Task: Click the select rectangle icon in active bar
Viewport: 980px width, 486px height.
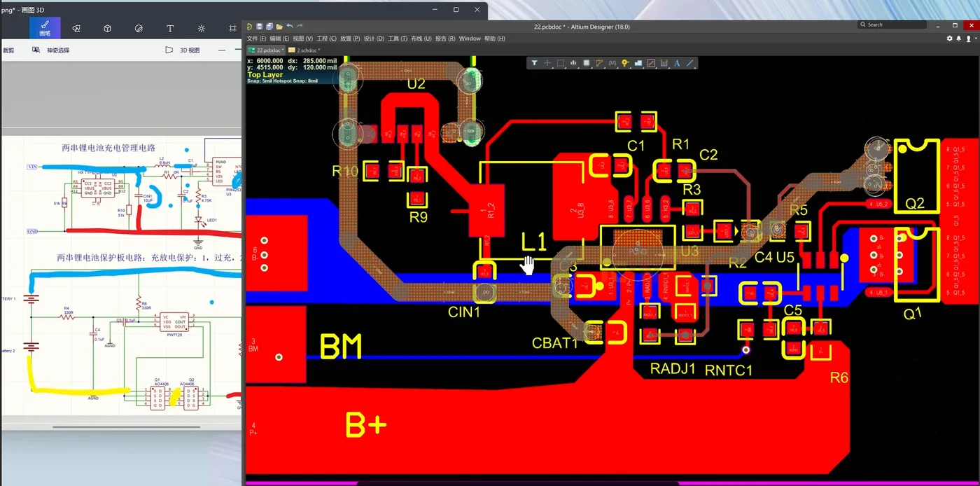Action: click(x=561, y=63)
